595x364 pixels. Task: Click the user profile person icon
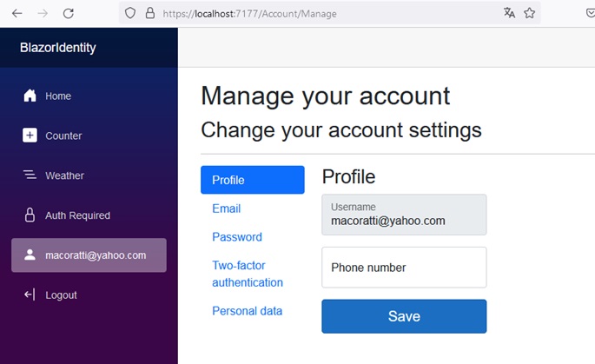click(x=30, y=255)
